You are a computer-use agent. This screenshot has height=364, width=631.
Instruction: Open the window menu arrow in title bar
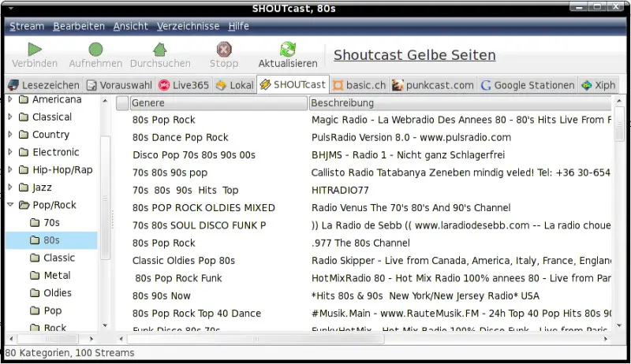point(11,8)
